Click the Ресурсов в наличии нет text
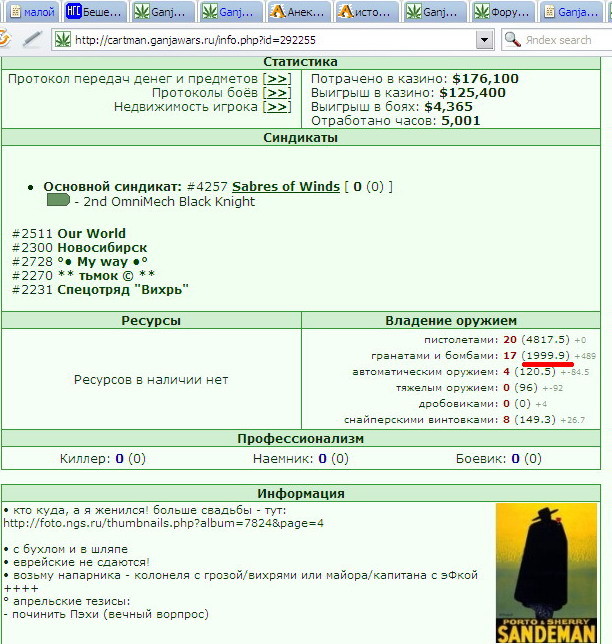Viewport: 612px width, 644px height. (x=151, y=380)
